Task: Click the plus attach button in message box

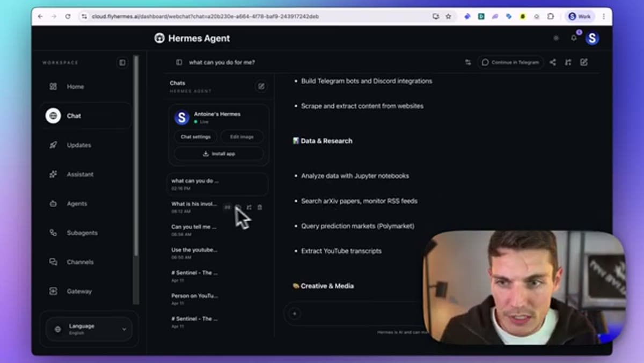Action: point(294,314)
